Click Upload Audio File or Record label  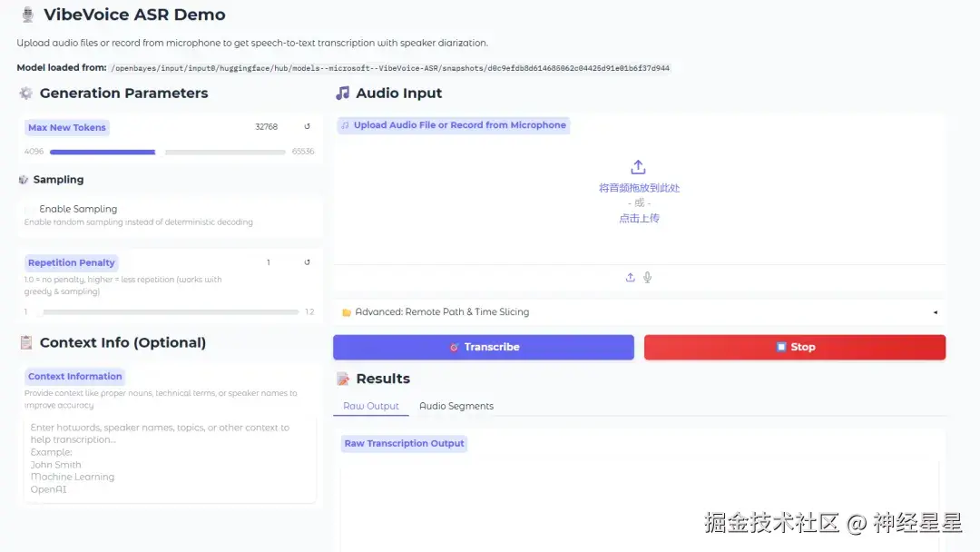tap(454, 125)
